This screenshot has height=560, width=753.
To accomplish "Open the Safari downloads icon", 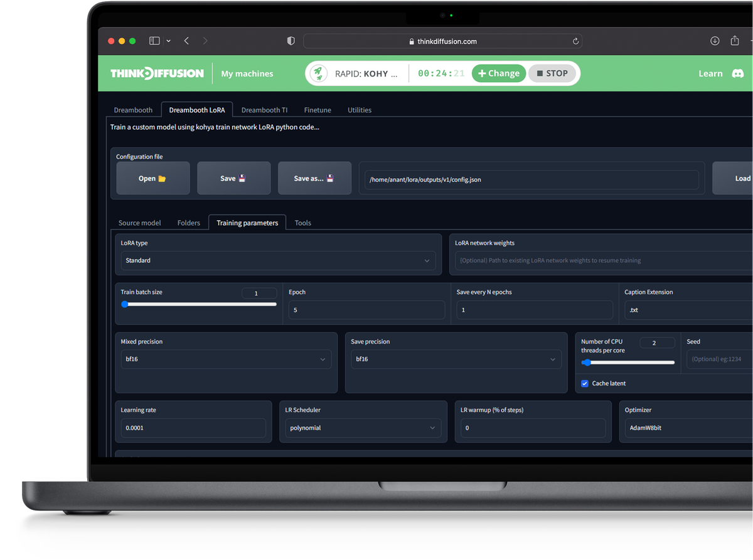I will (x=715, y=41).
